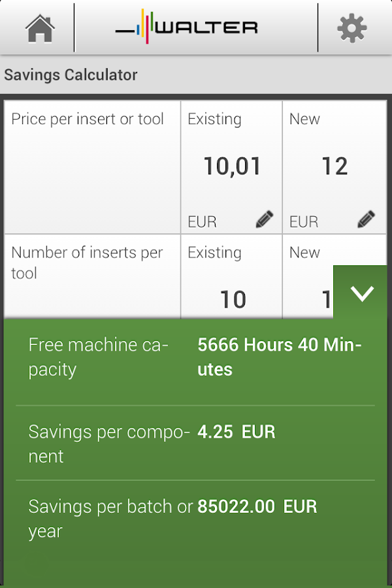Select the 'Price per insert or tool' row label
This screenshot has height=588, width=392.
pos(88,120)
